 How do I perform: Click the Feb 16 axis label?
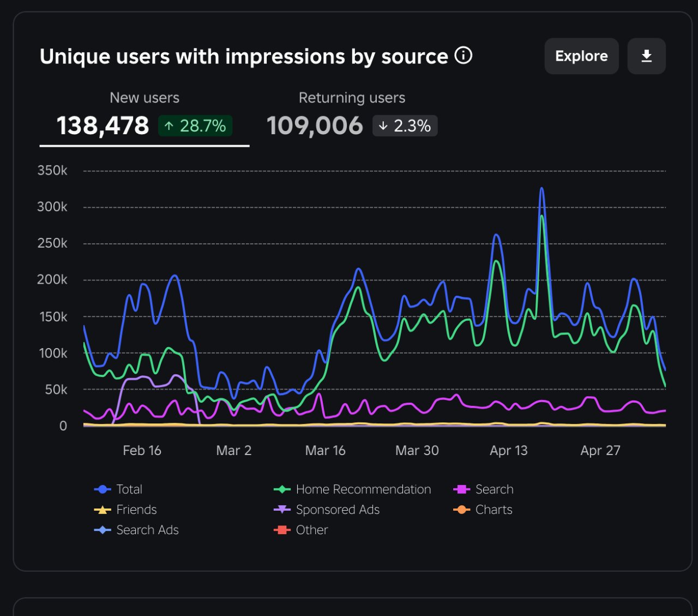tap(142, 451)
